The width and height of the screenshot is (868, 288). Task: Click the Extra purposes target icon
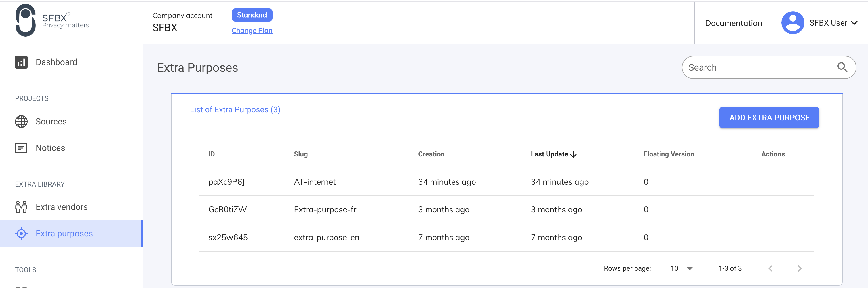tap(21, 233)
